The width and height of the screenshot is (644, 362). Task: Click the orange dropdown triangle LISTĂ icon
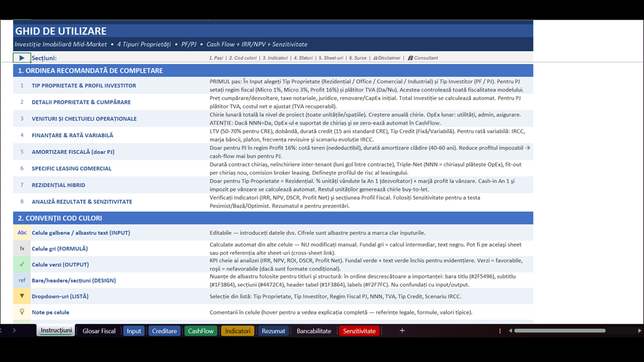pyautogui.click(x=22, y=296)
